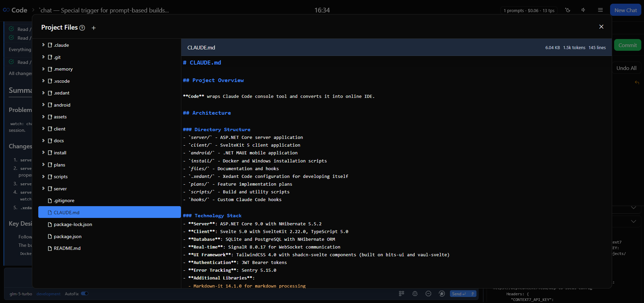Click the Send button
Viewport: 644px width, 303px height.
[459, 294]
